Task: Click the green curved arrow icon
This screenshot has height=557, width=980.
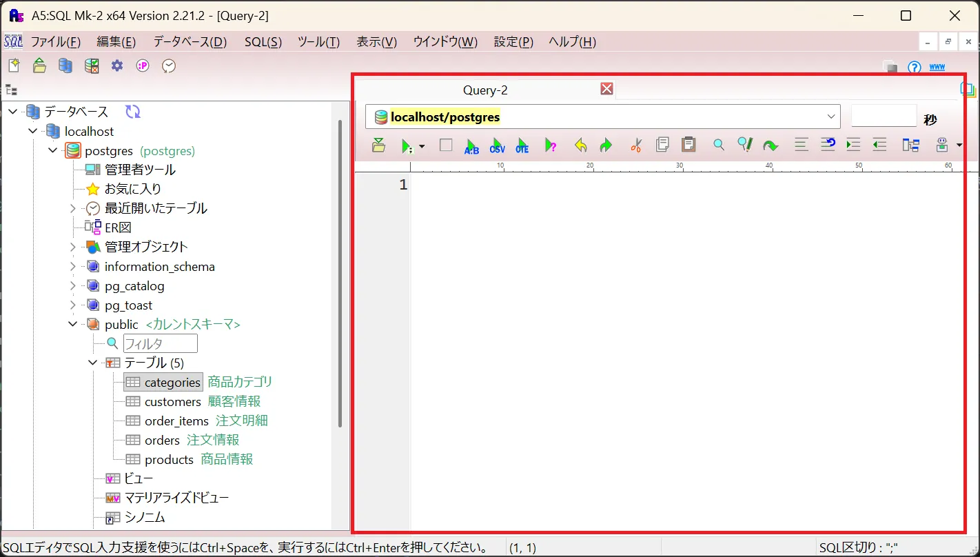Action: [770, 145]
